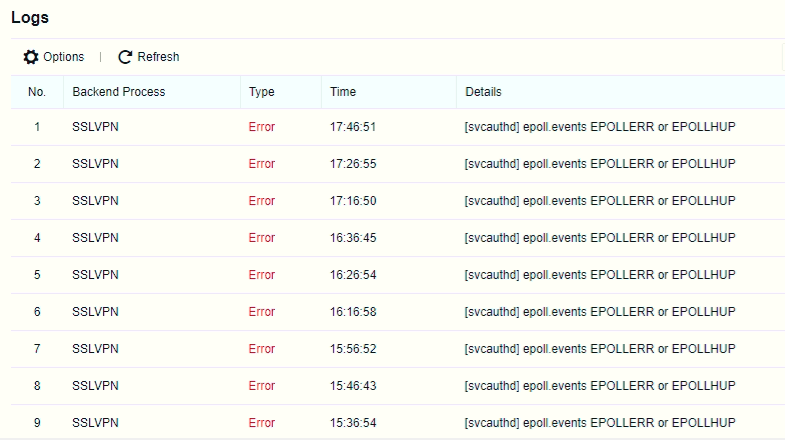Click Error type in row 9

(262, 423)
